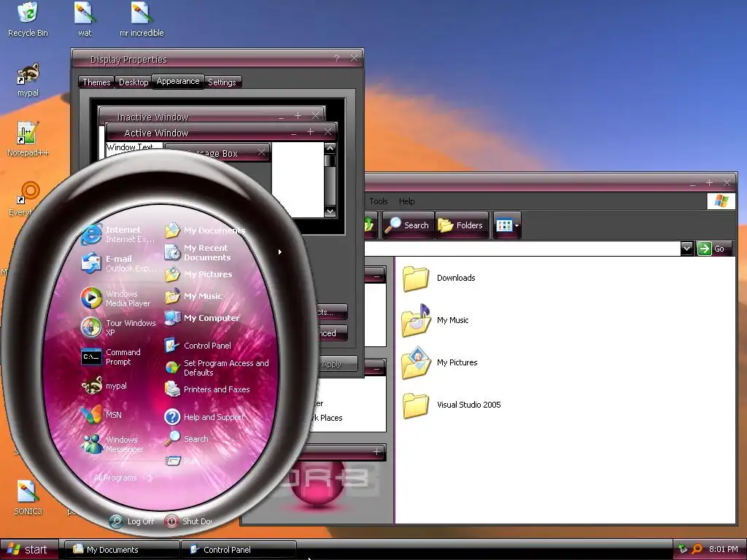
Task: Open Printers and Faxes
Action: click(207, 389)
